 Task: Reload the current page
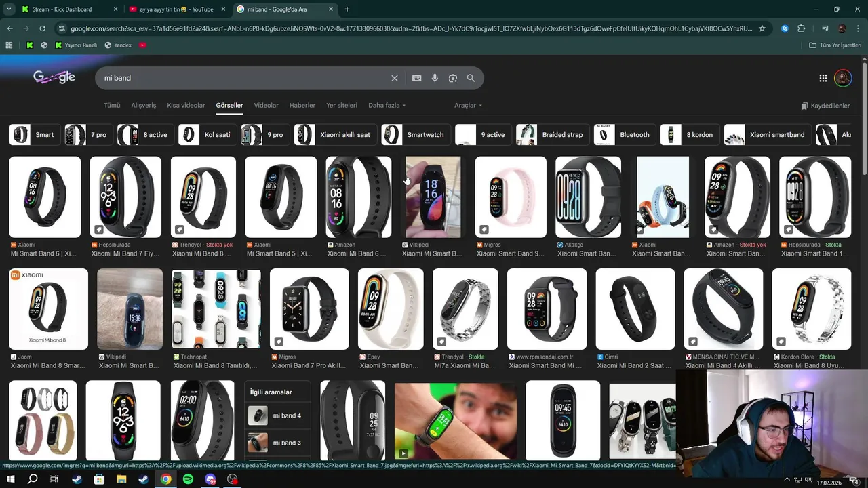(42, 28)
